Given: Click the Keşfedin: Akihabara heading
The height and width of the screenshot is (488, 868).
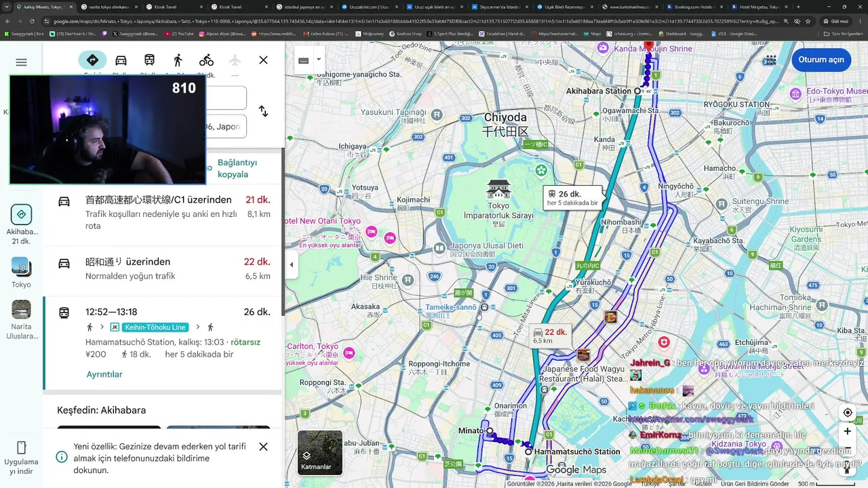Looking at the screenshot, I should 101,410.
